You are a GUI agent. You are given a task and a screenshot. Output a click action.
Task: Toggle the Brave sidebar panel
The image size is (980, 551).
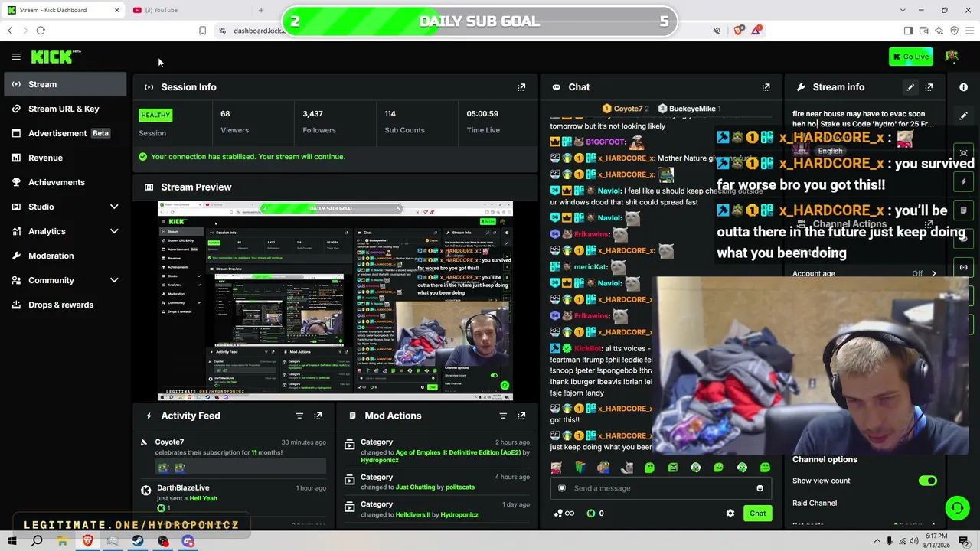point(908,31)
